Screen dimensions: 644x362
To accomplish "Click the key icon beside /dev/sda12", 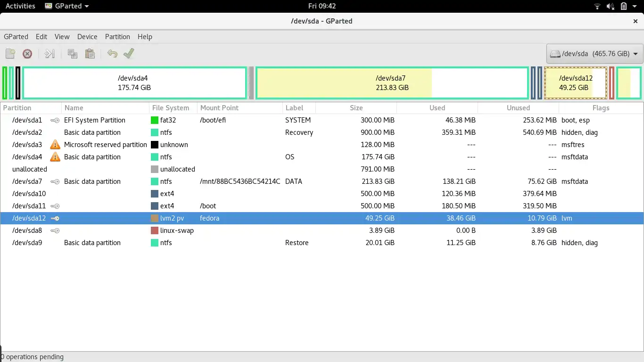I will tap(55, 218).
